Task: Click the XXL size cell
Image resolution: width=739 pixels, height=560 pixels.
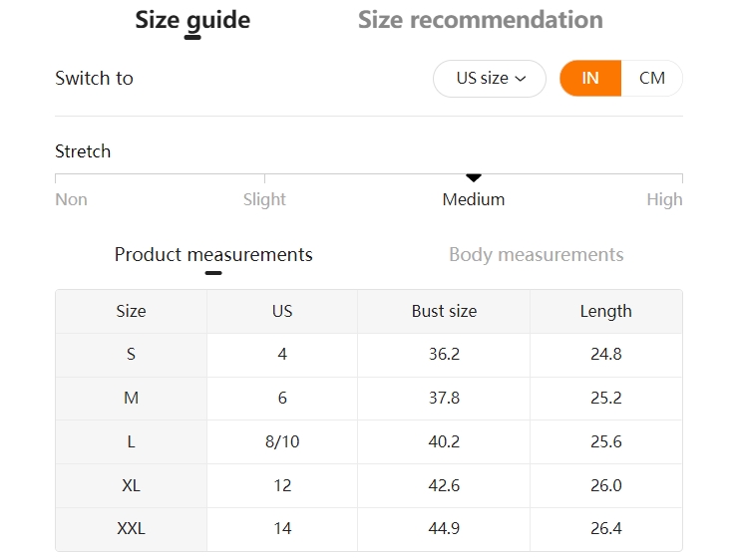Action: click(x=131, y=529)
